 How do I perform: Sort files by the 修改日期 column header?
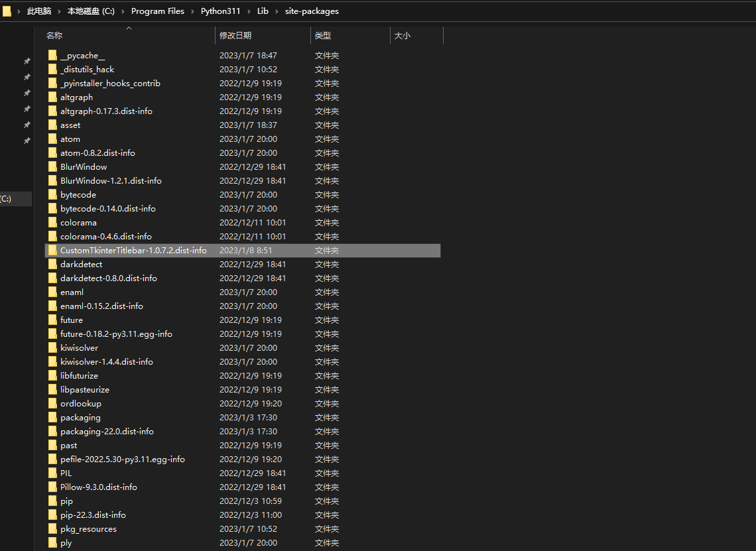(236, 35)
